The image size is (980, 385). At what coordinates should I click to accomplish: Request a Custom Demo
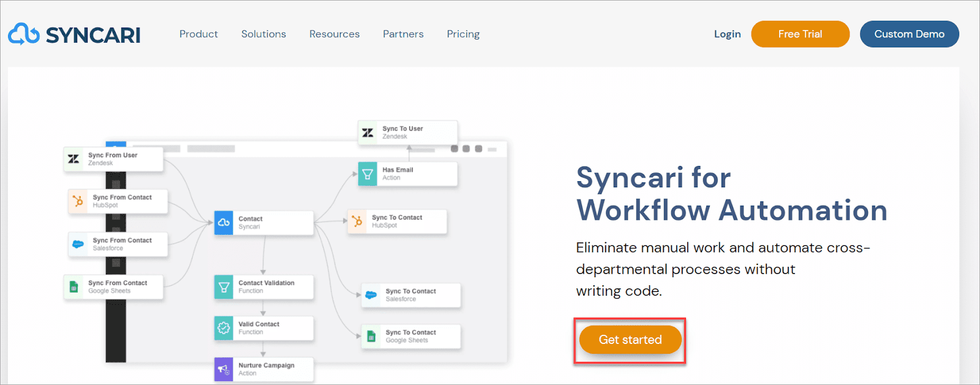(x=909, y=34)
